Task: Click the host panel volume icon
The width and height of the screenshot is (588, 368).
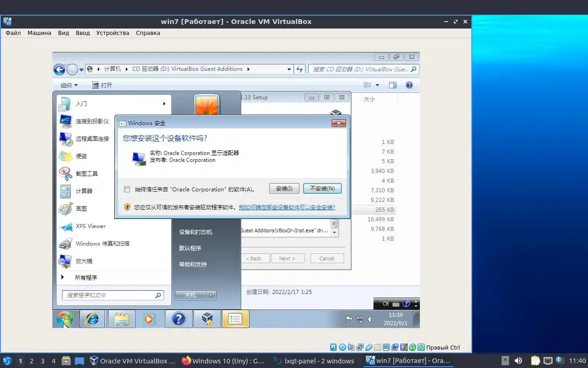Action: (518, 361)
